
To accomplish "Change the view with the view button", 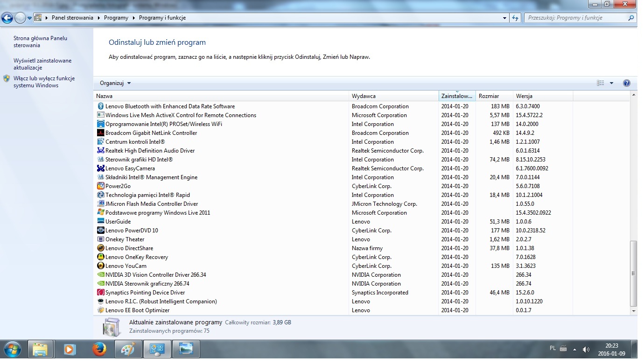I will 601,83.
